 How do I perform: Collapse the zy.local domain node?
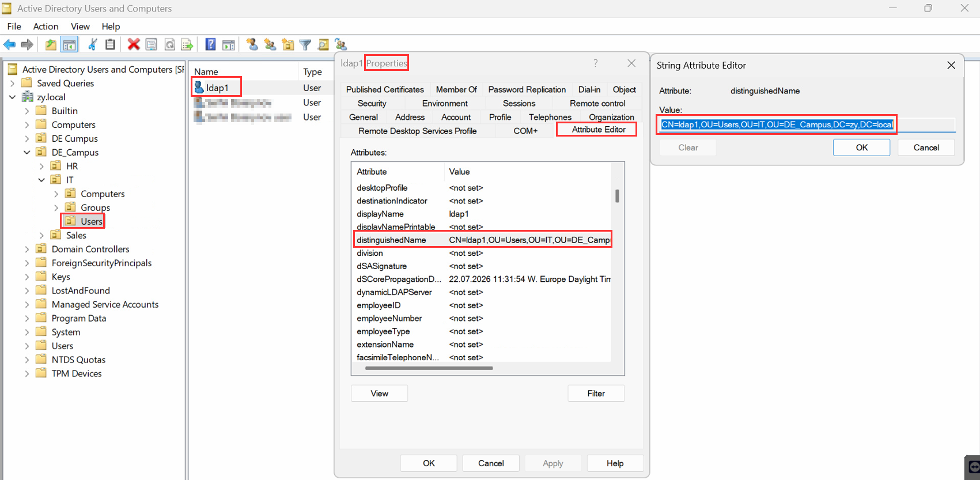[x=12, y=97]
